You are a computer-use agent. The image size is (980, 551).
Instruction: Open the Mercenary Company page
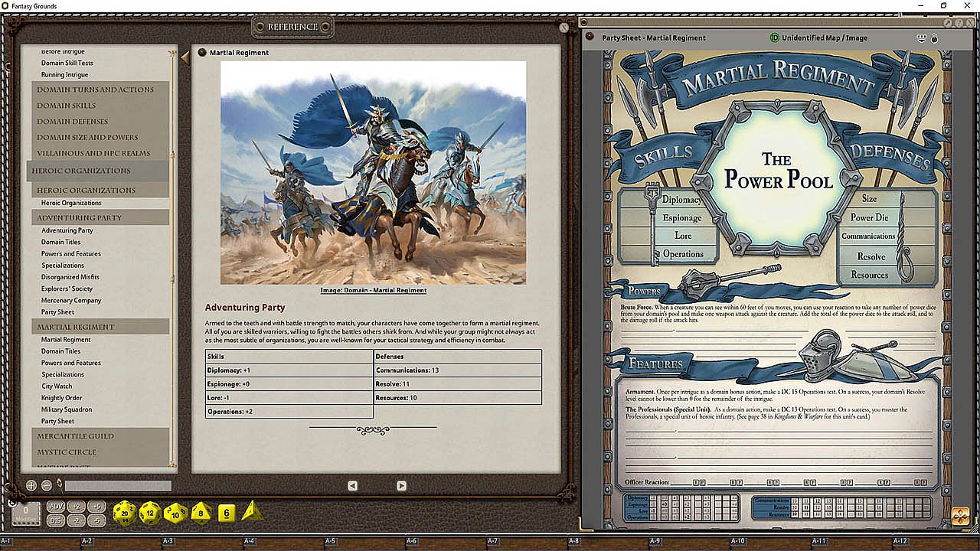point(71,300)
